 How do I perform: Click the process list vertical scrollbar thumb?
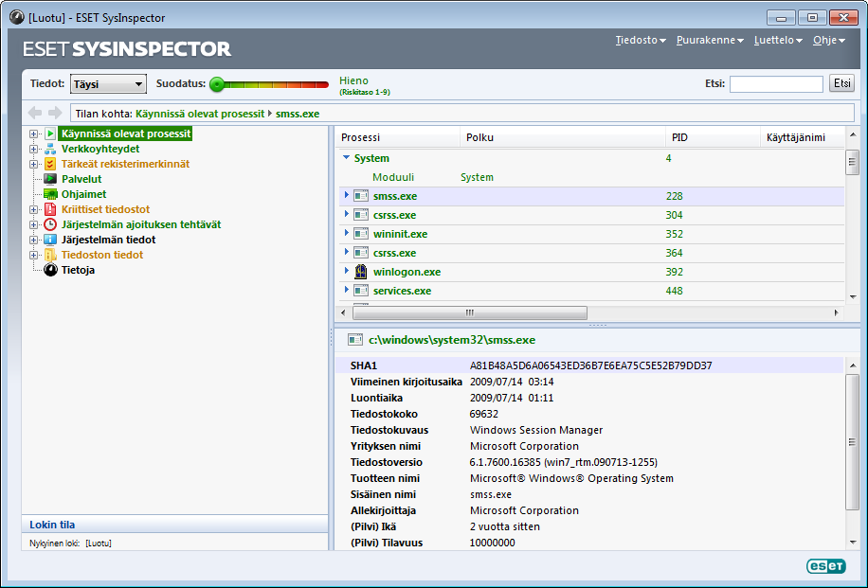pos(853,163)
